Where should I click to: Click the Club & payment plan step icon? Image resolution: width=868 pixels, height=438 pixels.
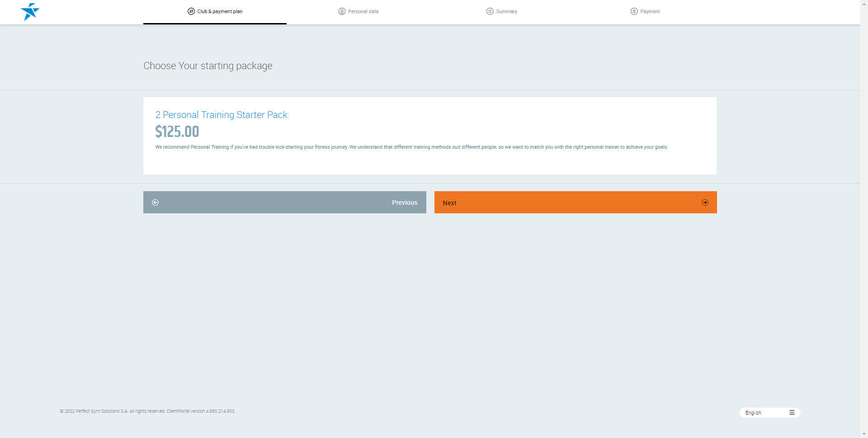[191, 11]
